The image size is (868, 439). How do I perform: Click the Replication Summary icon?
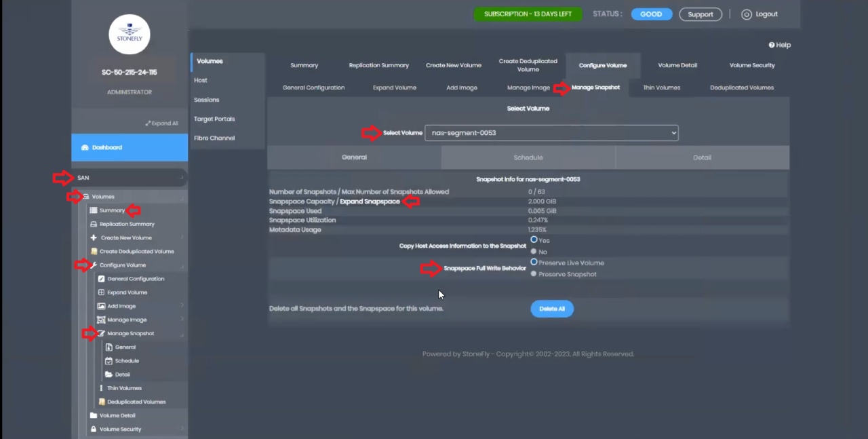pyautogui.click(x=93, y=224)
